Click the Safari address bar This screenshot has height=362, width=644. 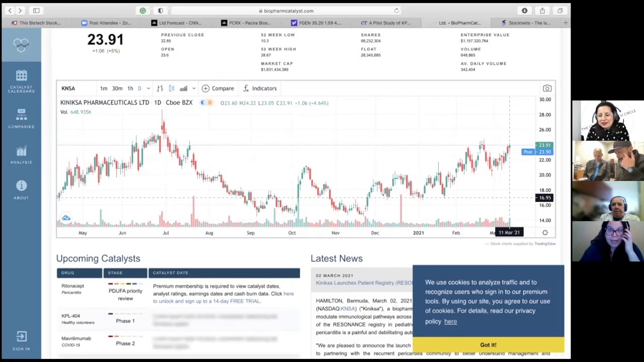point(287,11)
